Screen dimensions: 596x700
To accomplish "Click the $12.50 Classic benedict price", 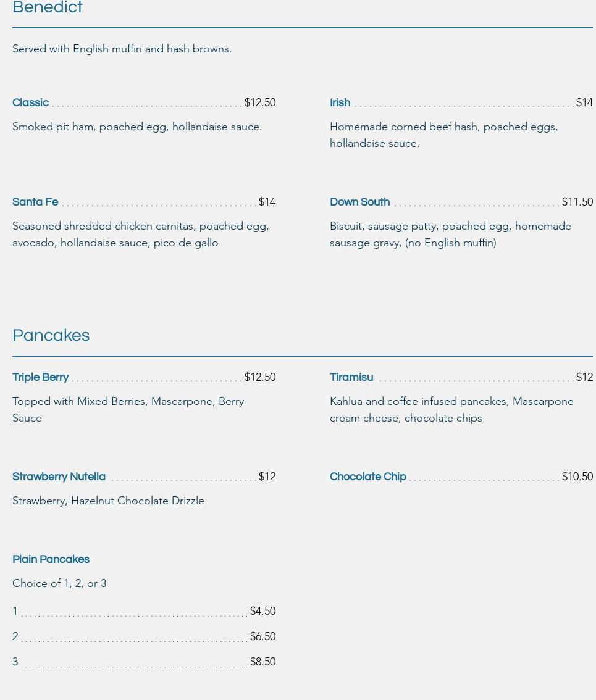I will (260, 102).
